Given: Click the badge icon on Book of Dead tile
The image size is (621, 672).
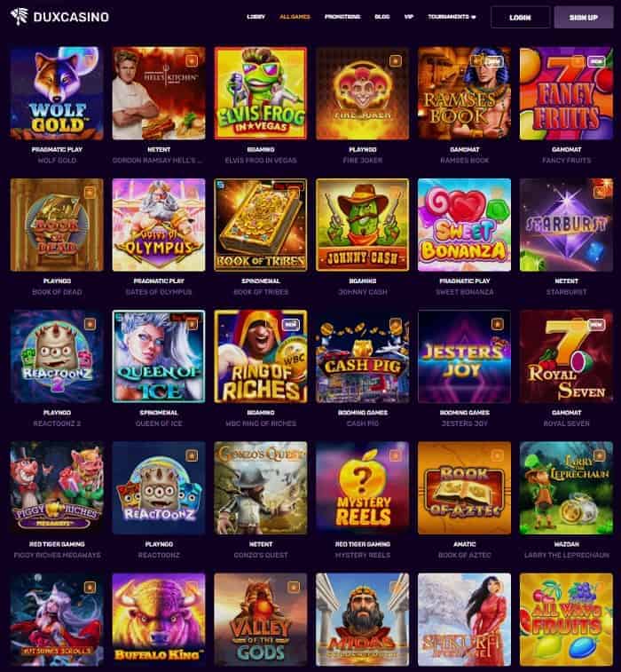Looking at the screenshot, I should click(x=90, y=193).
